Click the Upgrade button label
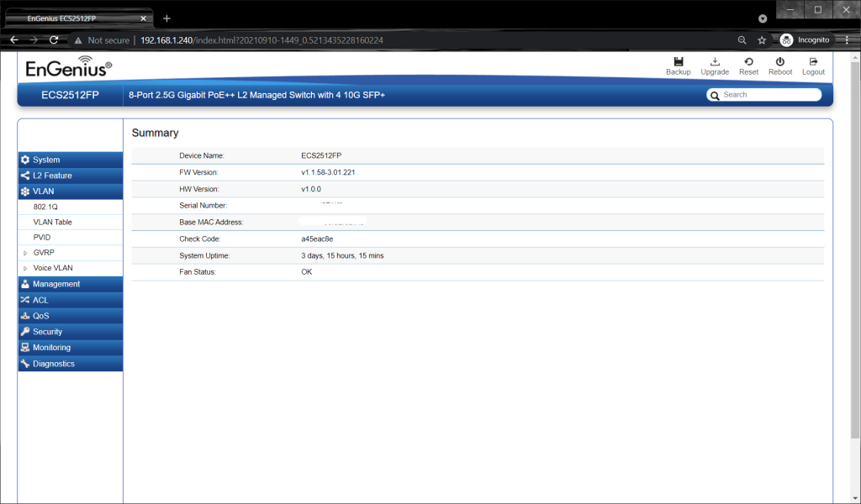The width and height of the screenshot is (861, 504). [715, 72]
